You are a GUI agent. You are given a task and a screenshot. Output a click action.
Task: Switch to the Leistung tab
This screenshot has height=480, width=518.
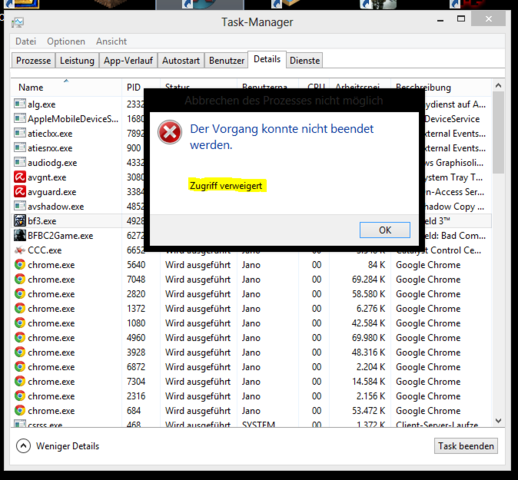point(77,61)
